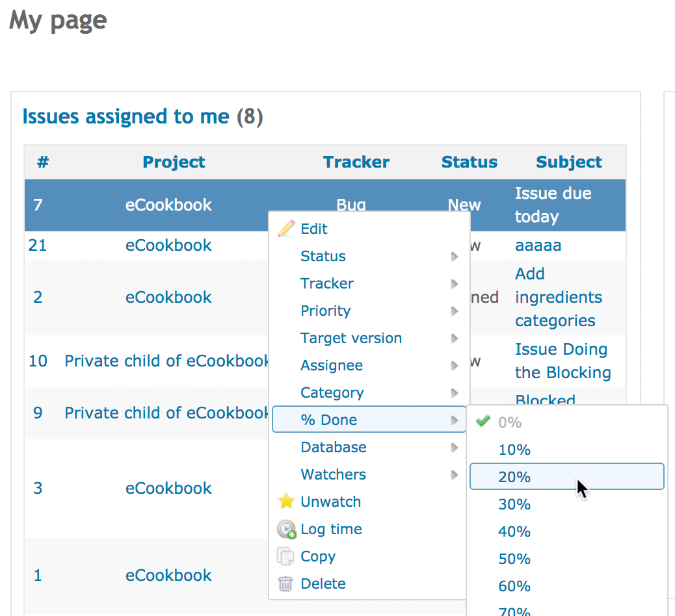This screenshot has width=675, height=616.
Task: Set % Done to 50%
Action: [566, 558]
